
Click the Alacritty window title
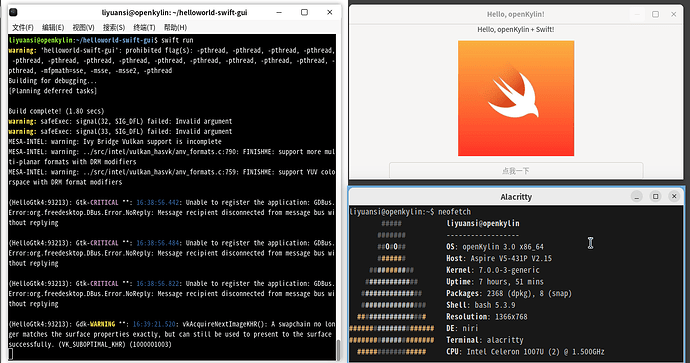point(516,197)
